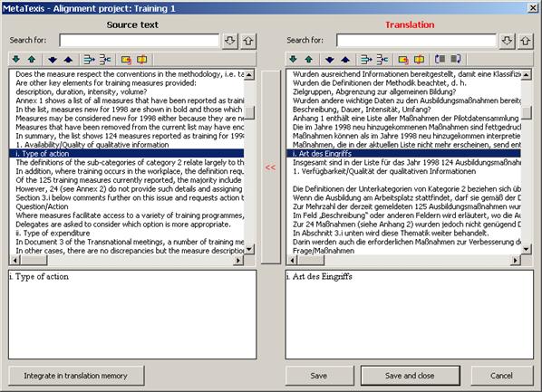This screenshot has width=542, height=392.
Task: Select 'Frage/Maßnahmen' row in translation list
Action: 403,251
